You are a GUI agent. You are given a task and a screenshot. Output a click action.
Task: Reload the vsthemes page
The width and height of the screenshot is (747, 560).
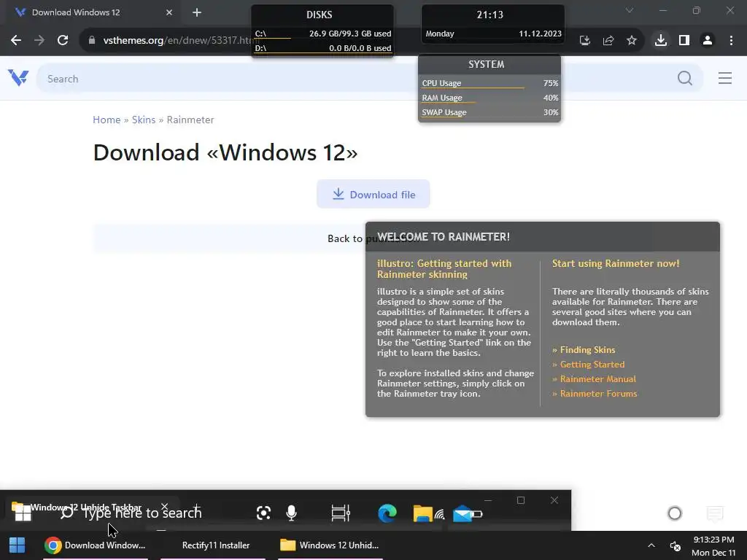coord(63,41)
